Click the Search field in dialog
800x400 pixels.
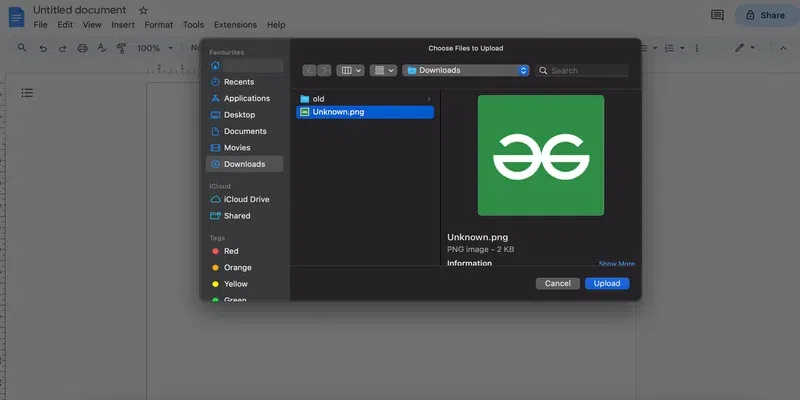(582, 70)
